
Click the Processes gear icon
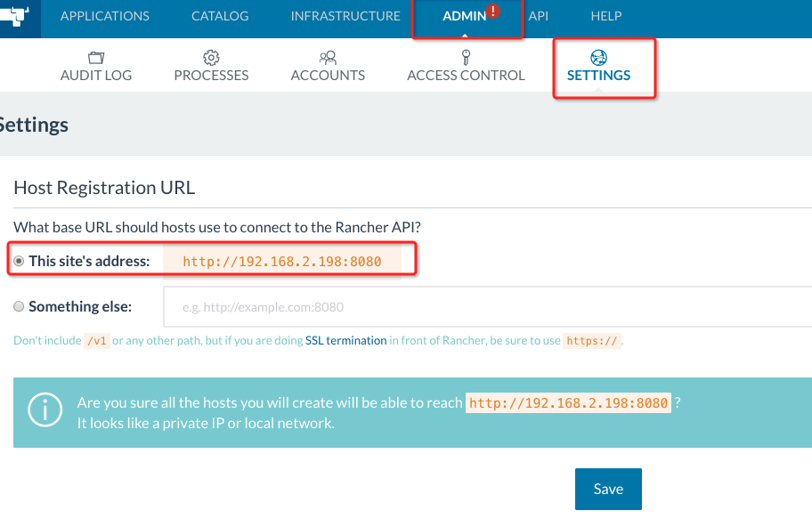coord(211,58)
